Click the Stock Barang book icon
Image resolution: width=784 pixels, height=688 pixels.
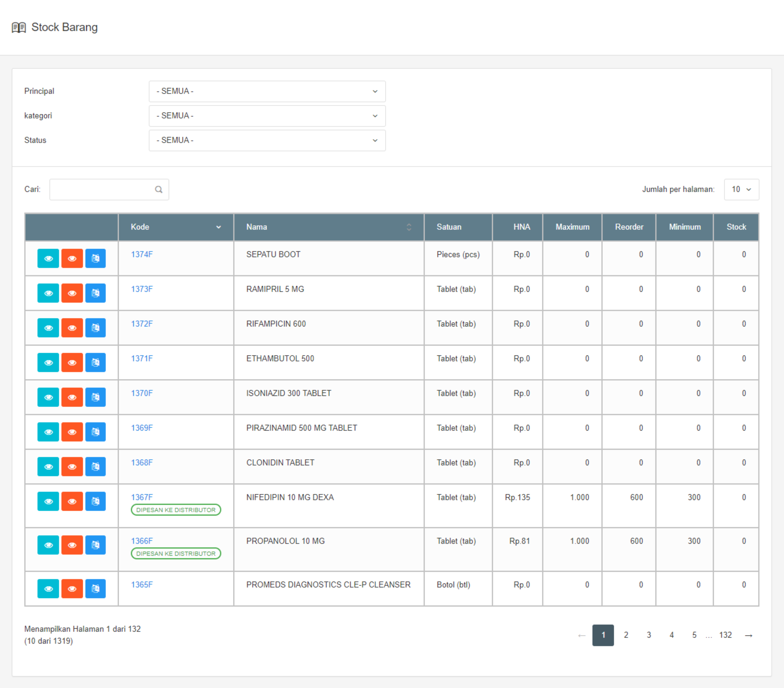18,28
